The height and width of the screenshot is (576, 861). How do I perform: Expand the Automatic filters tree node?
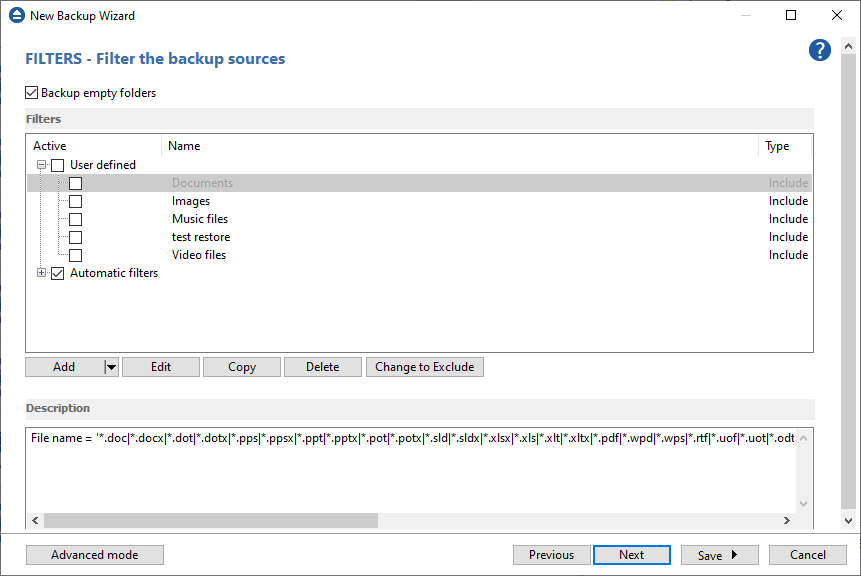pos(42,273)
